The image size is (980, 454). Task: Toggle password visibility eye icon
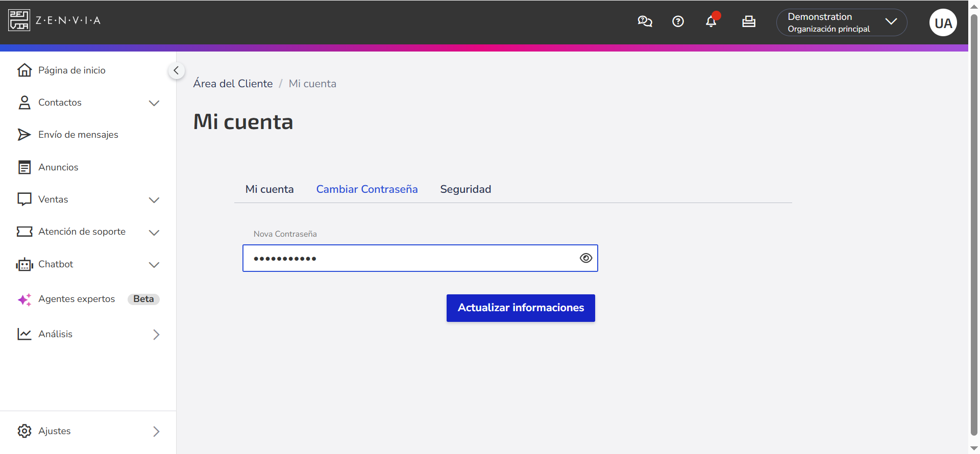[x=586, y=258]
